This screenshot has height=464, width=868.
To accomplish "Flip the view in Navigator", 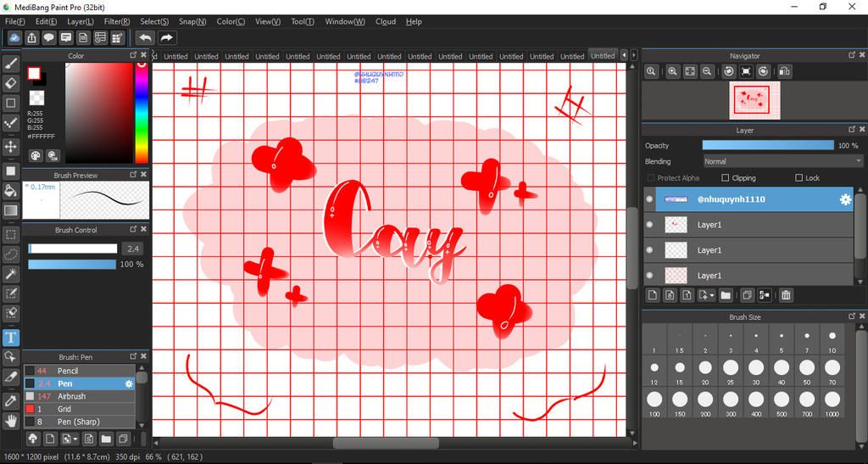I will coord(784,71).
